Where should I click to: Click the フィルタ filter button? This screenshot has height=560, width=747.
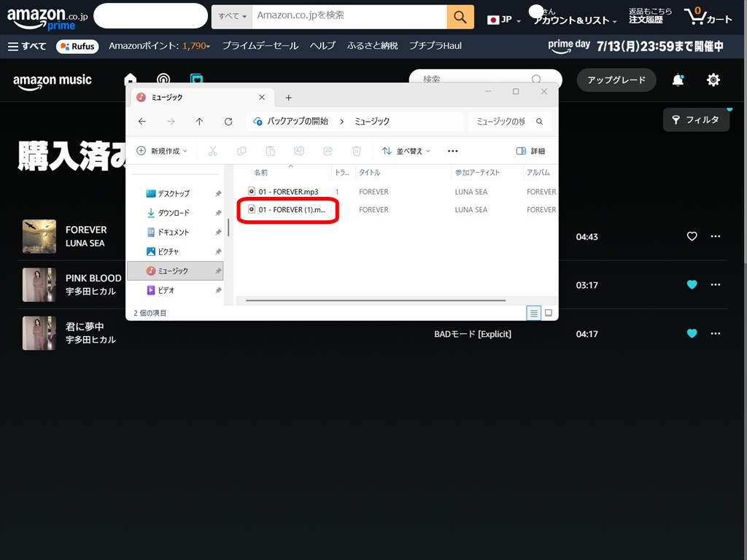point(696,120)
